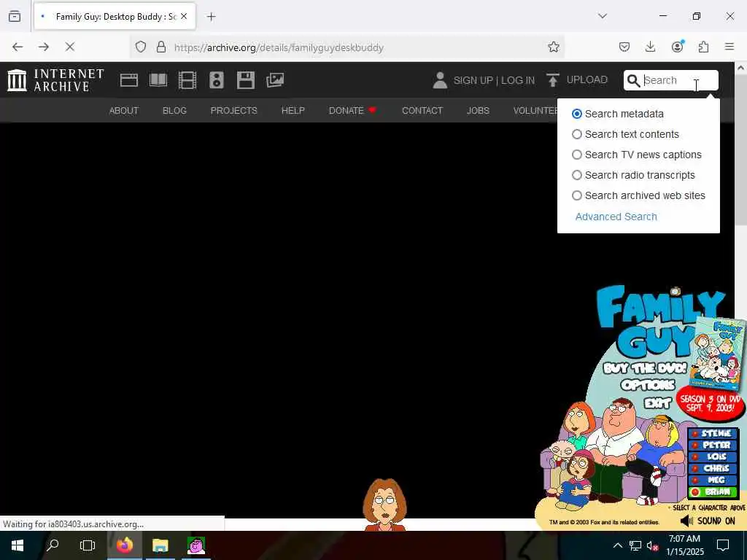The height and width of the screenshot is (560, 747).
Task: Open a new tab with plus button
Action: click(x=211, y=17)
